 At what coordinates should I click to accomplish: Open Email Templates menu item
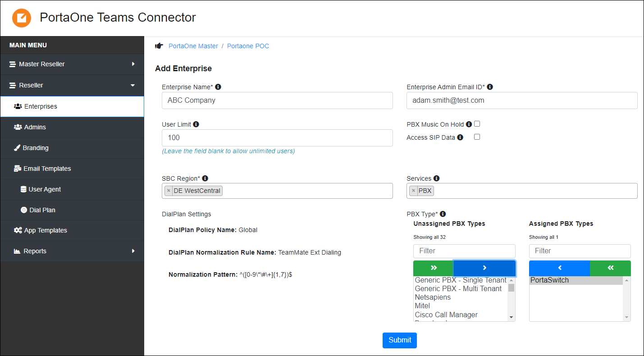click(72, 169)
